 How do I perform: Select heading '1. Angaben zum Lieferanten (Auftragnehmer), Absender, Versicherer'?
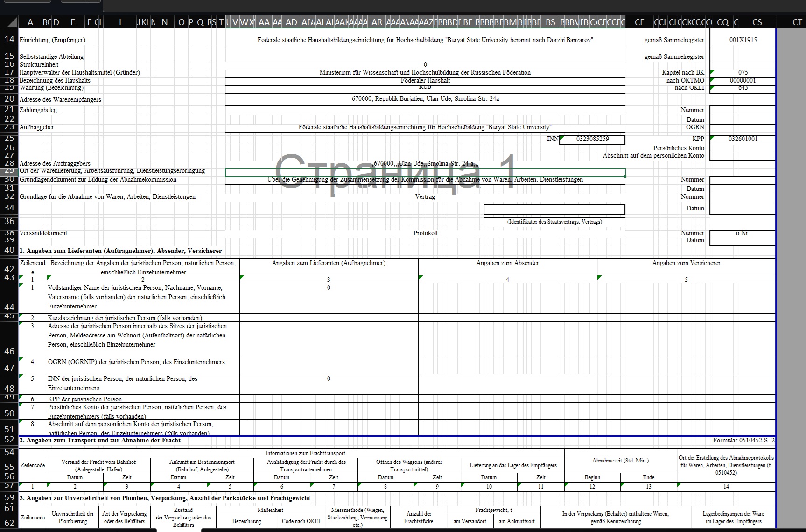tap(121, 251)
